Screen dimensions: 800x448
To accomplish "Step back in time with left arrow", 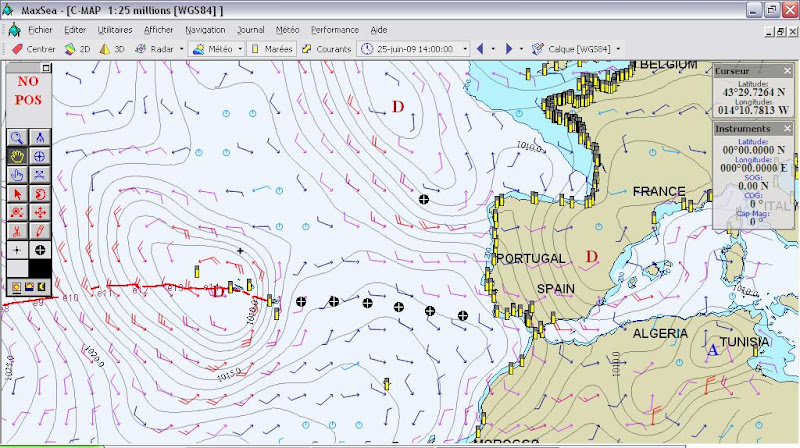I will pos(480,48).
